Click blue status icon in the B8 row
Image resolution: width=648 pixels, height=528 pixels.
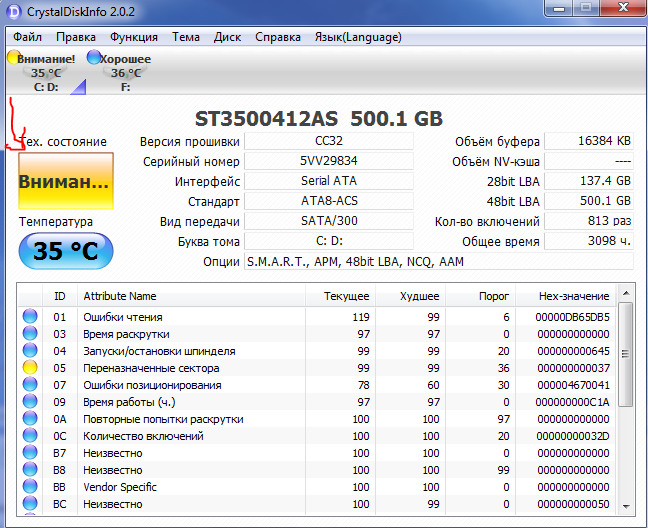tap(30, 469)
